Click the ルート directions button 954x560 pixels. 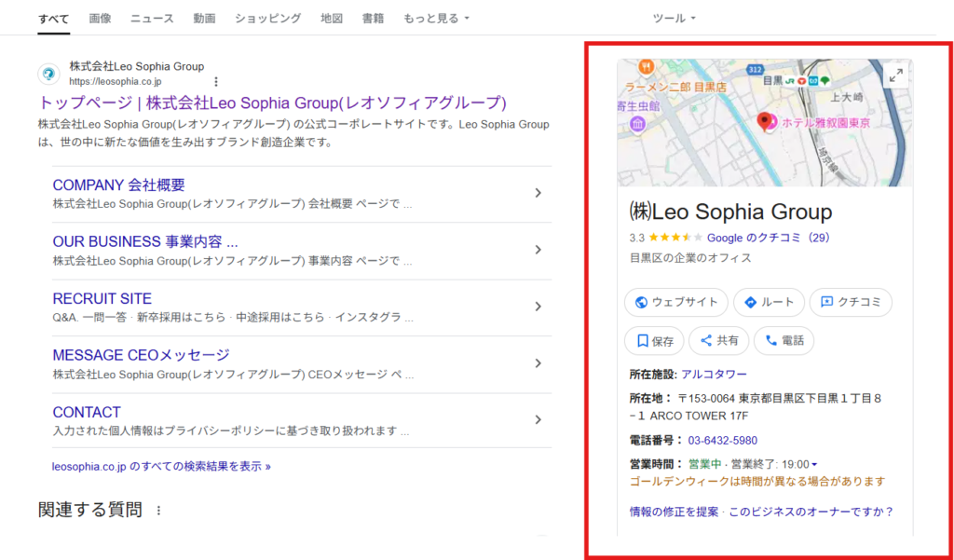coord(769,302)
